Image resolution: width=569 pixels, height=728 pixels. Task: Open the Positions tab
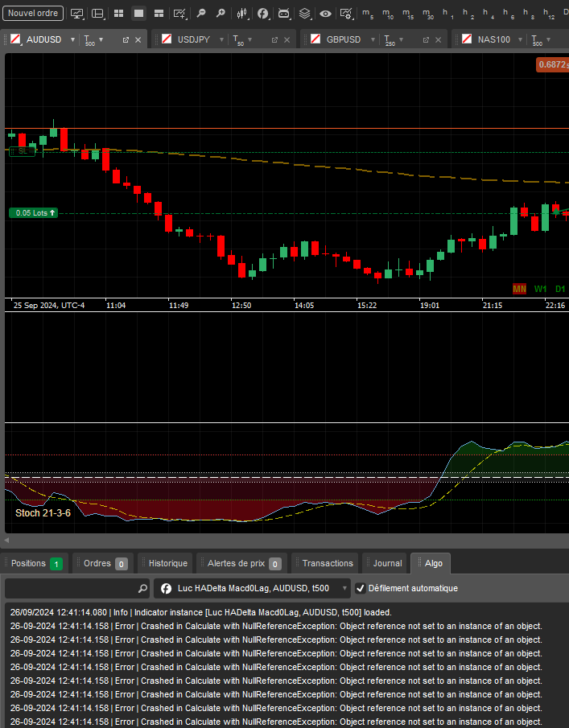35,563
